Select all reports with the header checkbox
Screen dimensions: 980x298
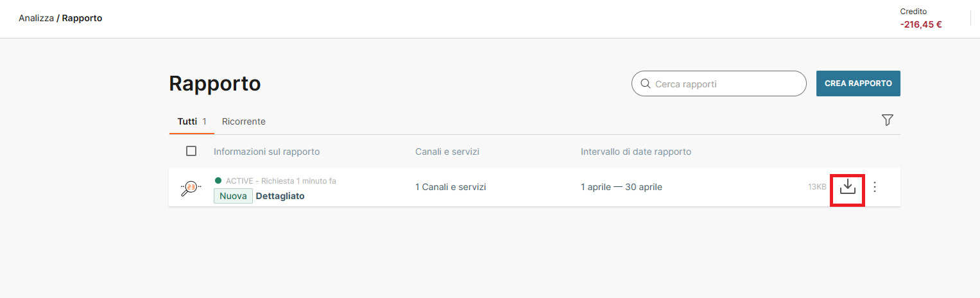point(191,151)
